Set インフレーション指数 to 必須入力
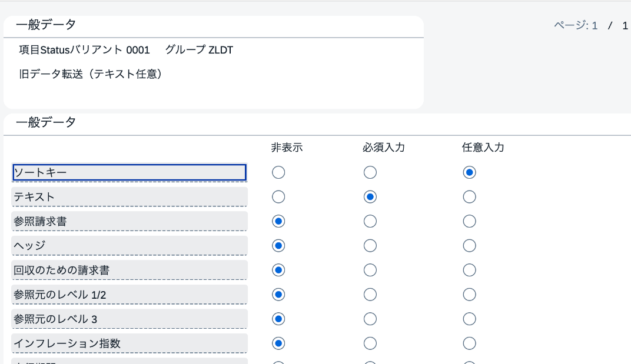Screen dimensions: 631x364 click(370, 343)
